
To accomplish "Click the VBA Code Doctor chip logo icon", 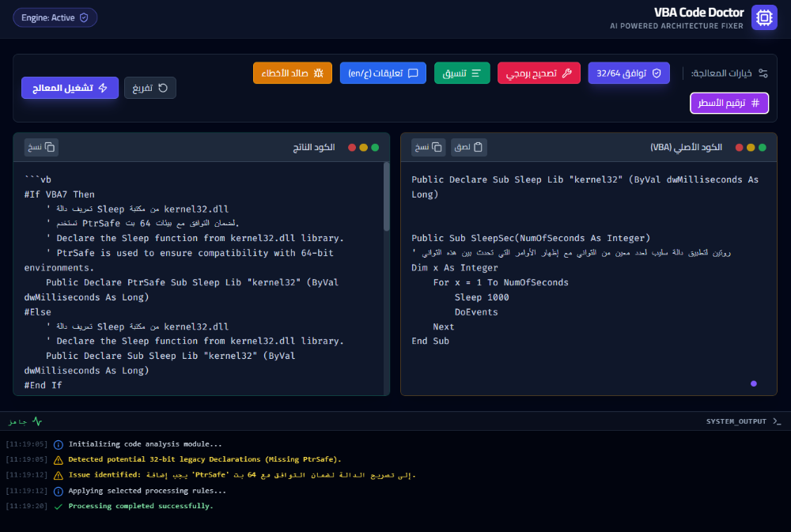I will pos(764,17).
